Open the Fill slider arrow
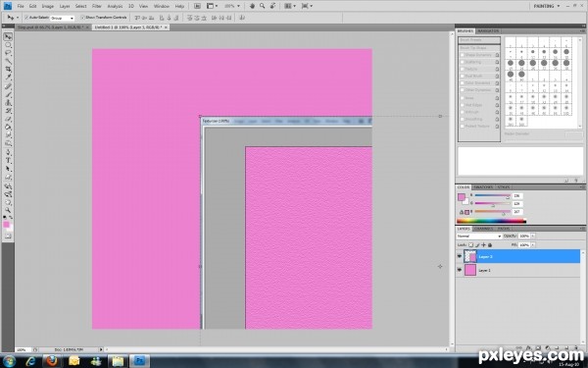 point(533,244)
